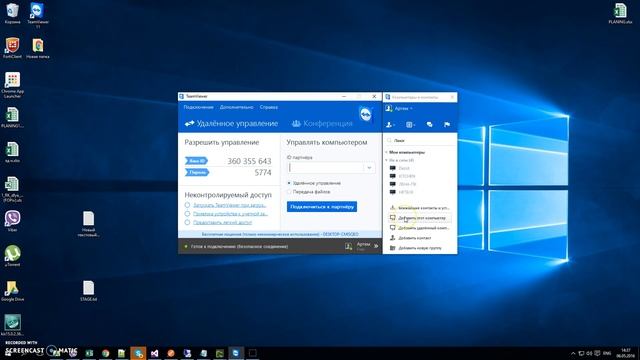
Task: Open the Справка menu in TeamViewer
Action: [x=269, y=107]
